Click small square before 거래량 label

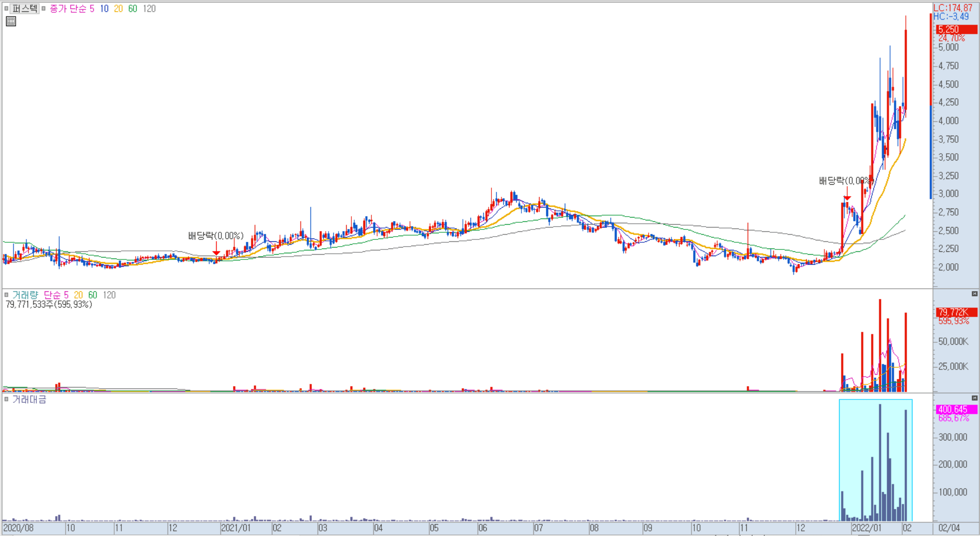pyautogui.click(x=6, y=295)
